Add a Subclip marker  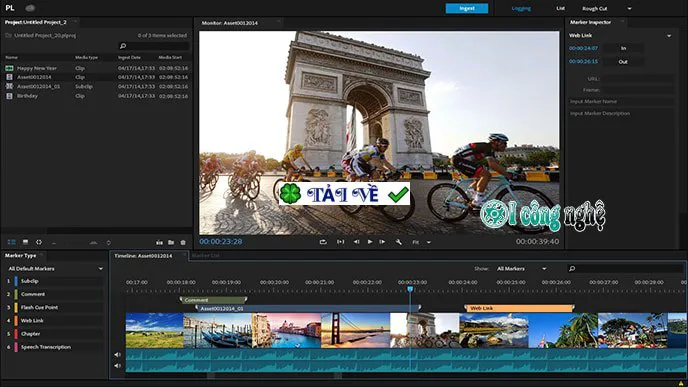pos(59,281)
